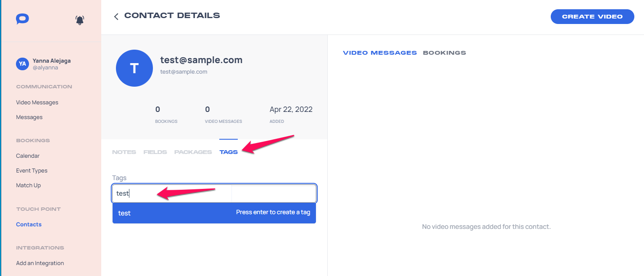Choose the 'test' create tag suggestion
This screenshot has height=276, width=644.
(214, 213)
